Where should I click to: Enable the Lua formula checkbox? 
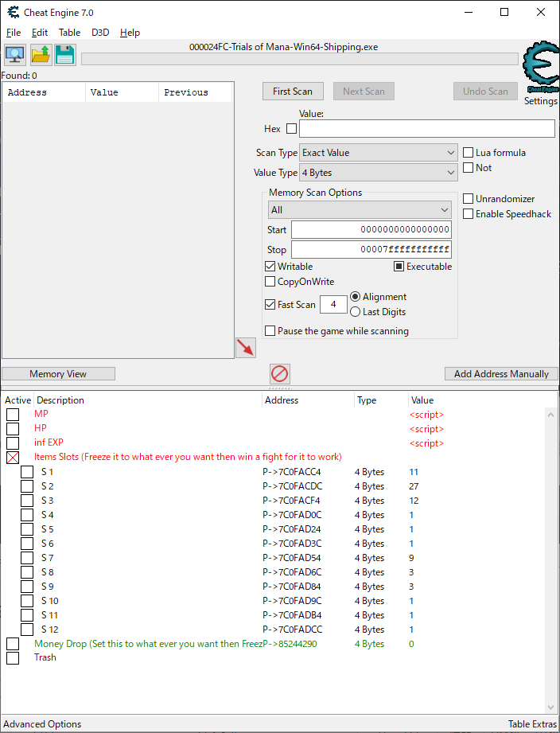[x=468, y=152]
